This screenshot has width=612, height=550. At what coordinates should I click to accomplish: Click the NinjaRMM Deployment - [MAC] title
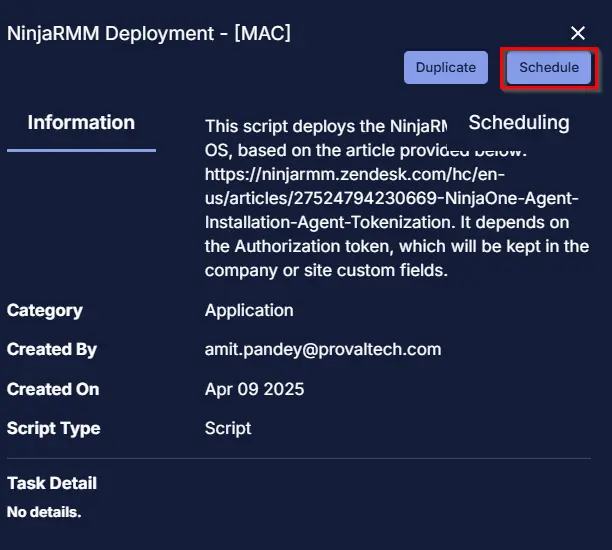[149, 33]
